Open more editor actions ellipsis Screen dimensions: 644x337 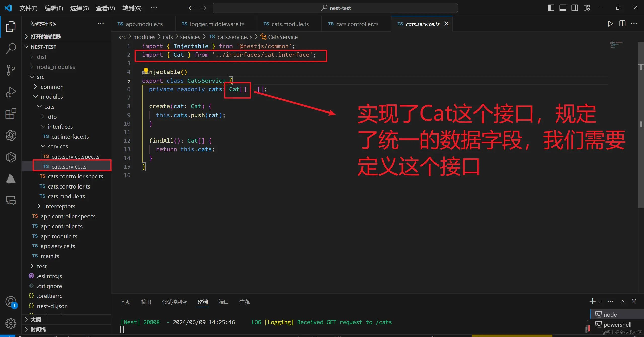click(x=634, y=24)
